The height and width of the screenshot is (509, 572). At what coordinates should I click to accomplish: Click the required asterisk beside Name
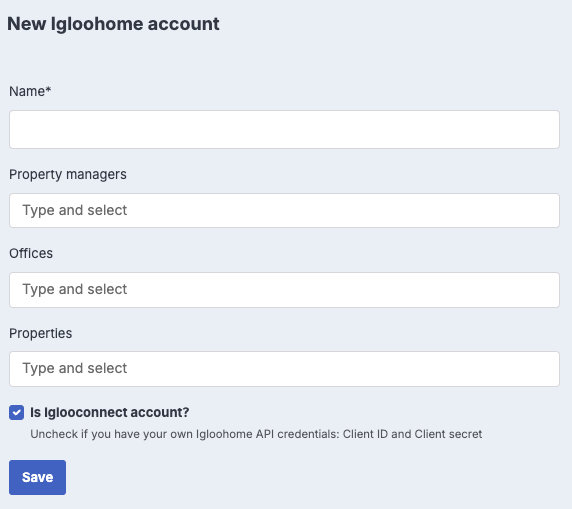49,89
